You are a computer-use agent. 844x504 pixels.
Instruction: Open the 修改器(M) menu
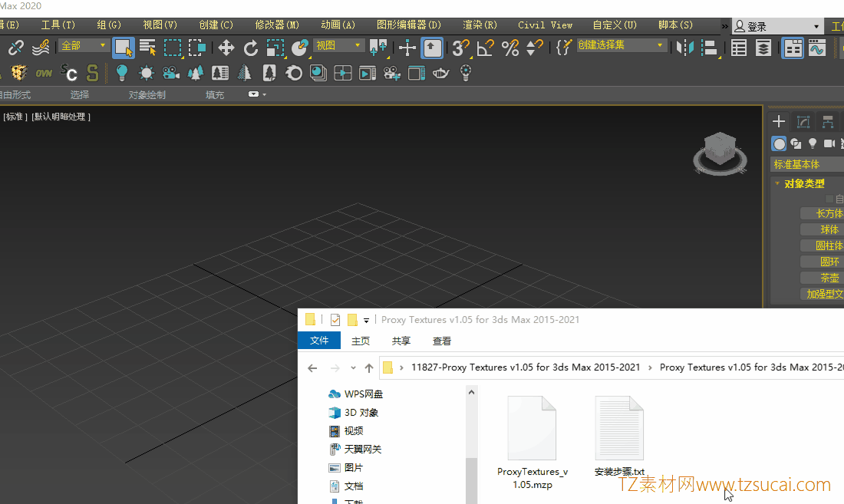277,25
